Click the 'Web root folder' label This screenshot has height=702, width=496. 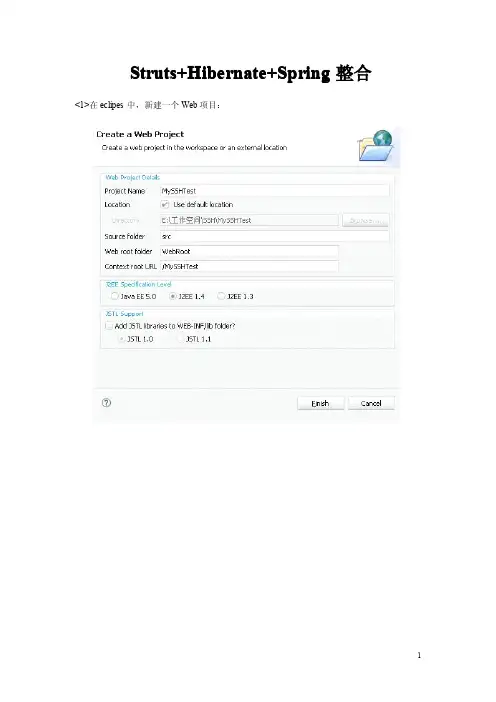[x=128, y=251]
